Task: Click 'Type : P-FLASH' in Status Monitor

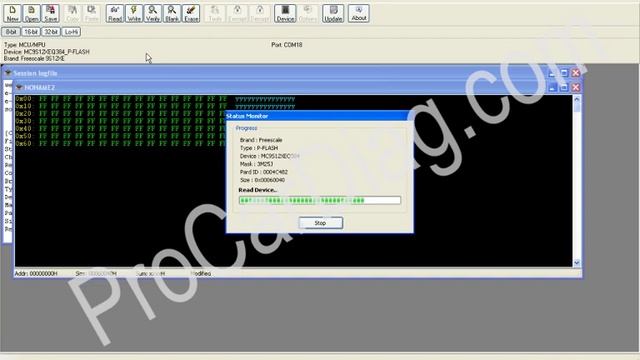Action: tap(259, 148)
